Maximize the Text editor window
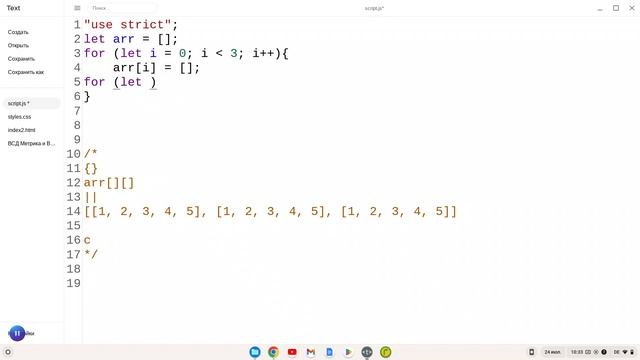This screenshot has width=640, height=360. click(616, 8)
